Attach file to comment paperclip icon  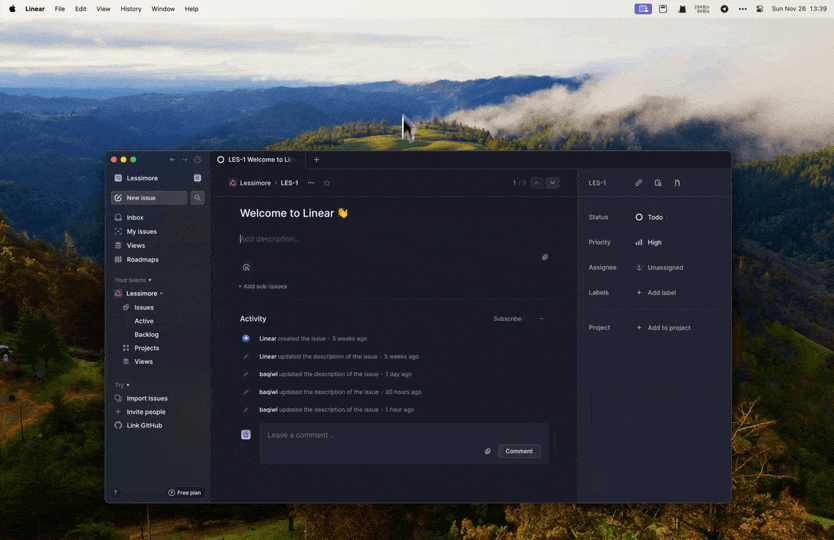487,451
